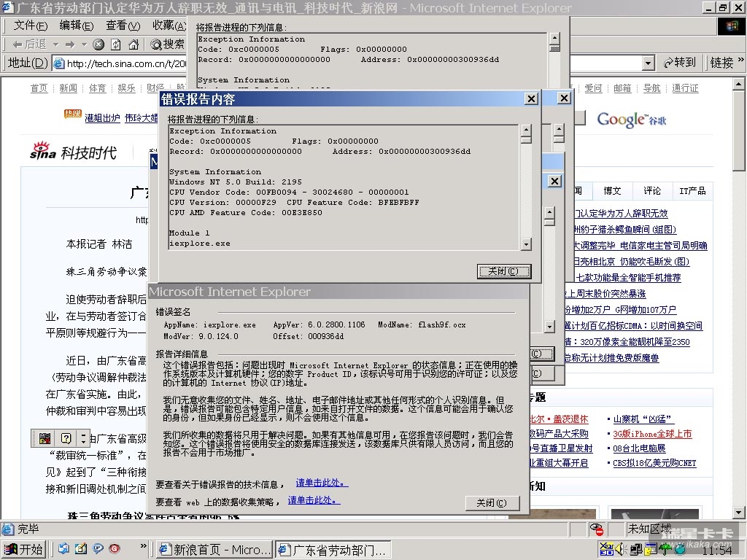Click 新浪首页 taskbar window button
Viewport: 747px width, 560px height.
(x=214, y=550)
